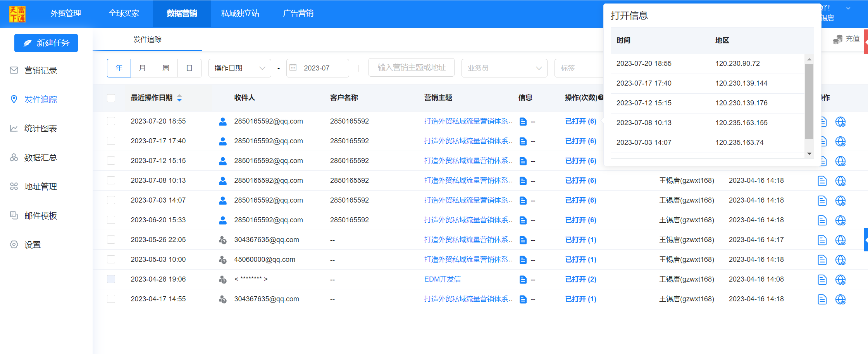Click contact icon for 2023-07-20 18:55 row
Image resolution: width=868 pixels, height=354 pixels.
(223, 122)
